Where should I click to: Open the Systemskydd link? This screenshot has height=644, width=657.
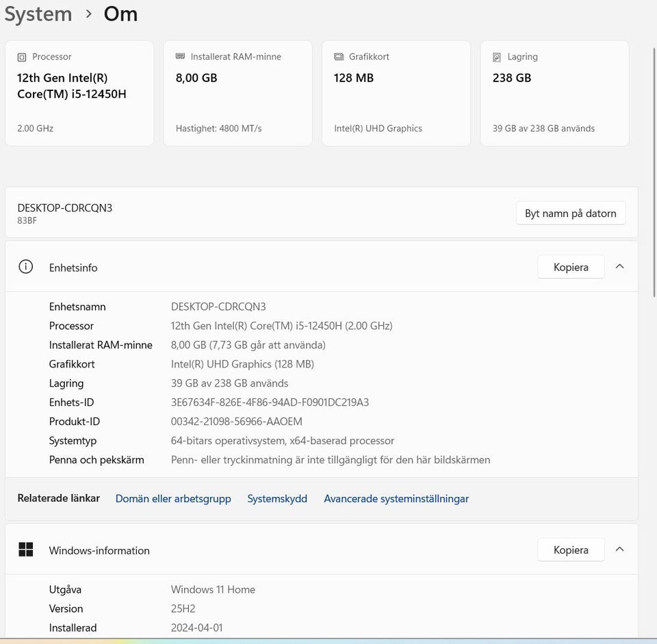(277, 499)
